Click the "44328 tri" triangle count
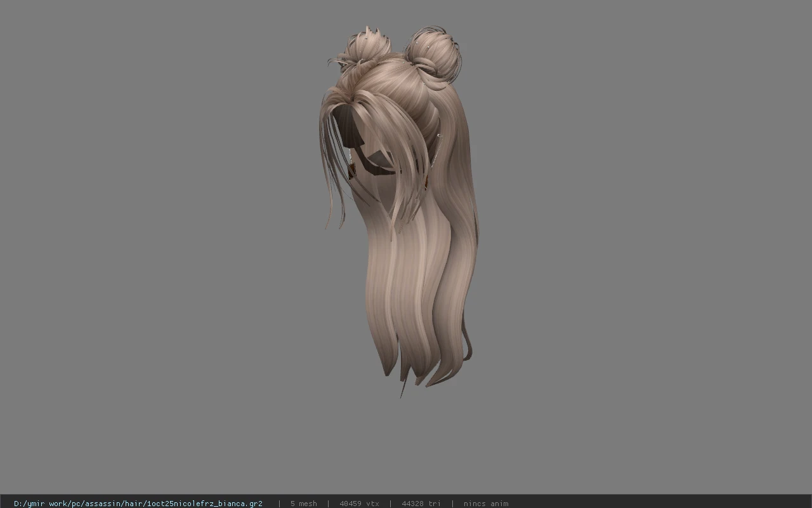 [x=421, y=504]
